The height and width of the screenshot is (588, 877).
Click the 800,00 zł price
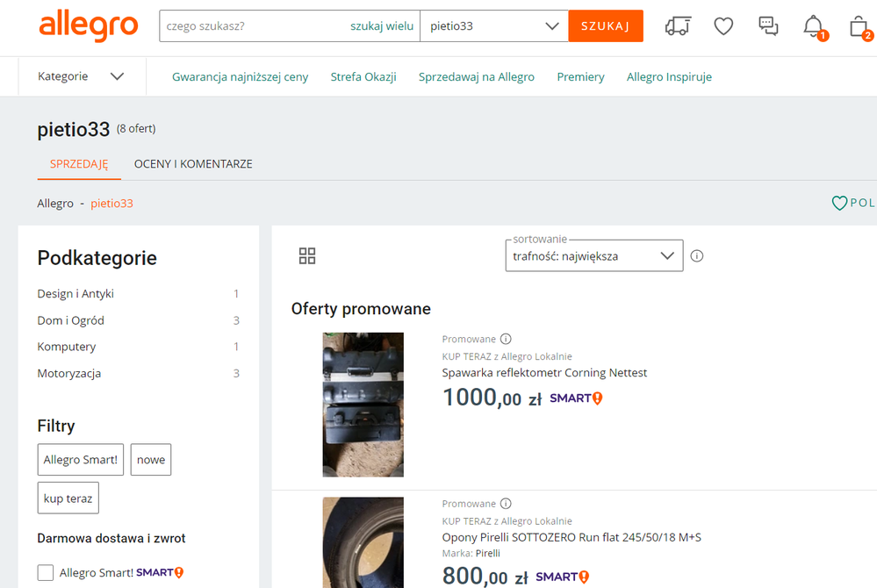485,576
